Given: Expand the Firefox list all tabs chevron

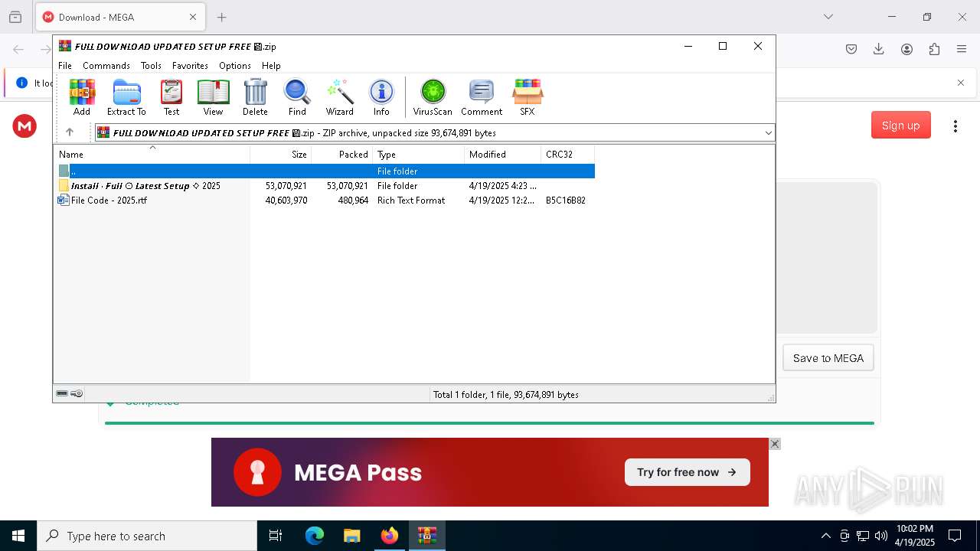Looking at the screenshot, I should pyautogui.click(x=828, y=17).
